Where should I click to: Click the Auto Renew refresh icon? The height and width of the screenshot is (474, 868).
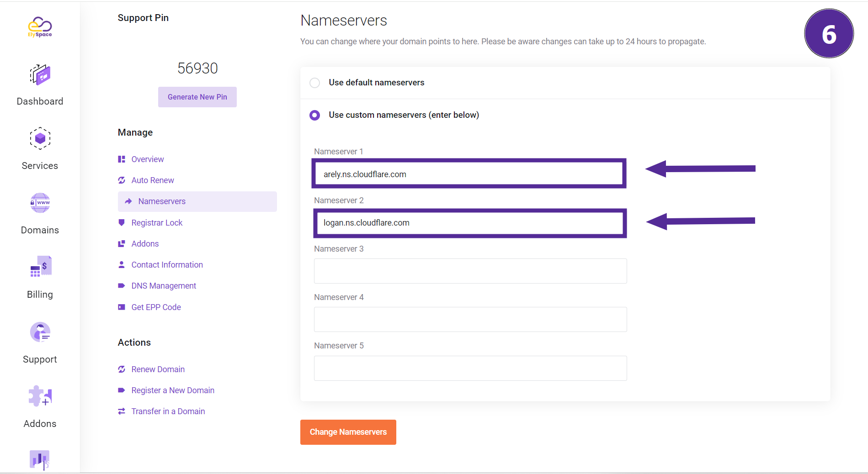click(x=122, y=180)
